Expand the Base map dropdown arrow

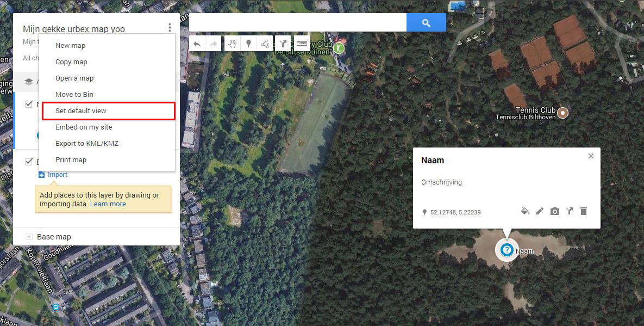[x=29, y=237]
